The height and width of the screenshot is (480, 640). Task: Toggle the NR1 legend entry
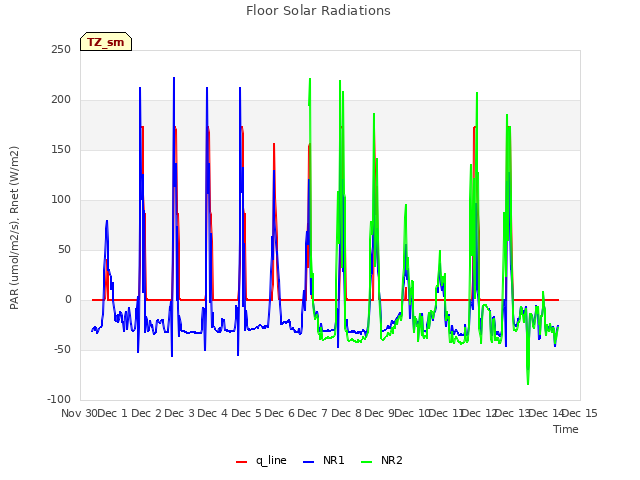[324, 460]
